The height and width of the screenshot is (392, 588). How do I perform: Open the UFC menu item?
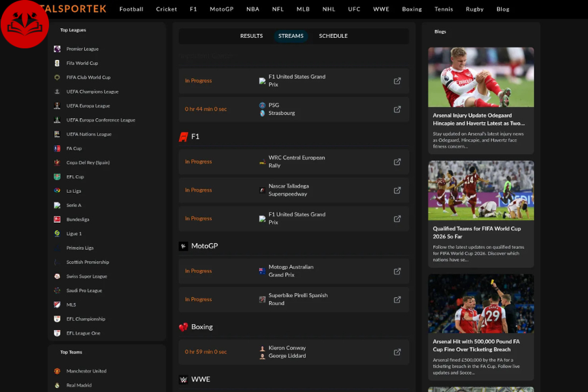tap(354, 9)
